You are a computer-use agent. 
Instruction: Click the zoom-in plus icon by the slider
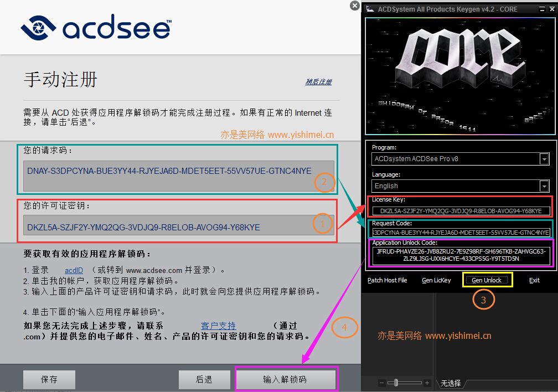click(x=427, y=383)
